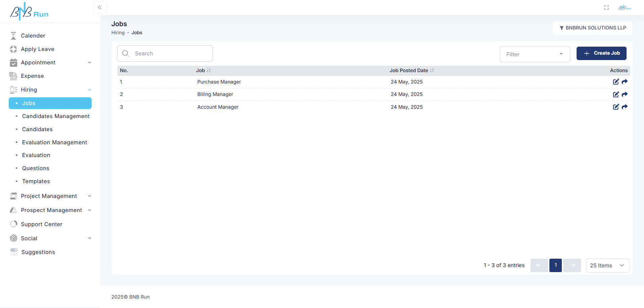
Task: Open the 25 Items page size dropdown
Action: point(608,265)
